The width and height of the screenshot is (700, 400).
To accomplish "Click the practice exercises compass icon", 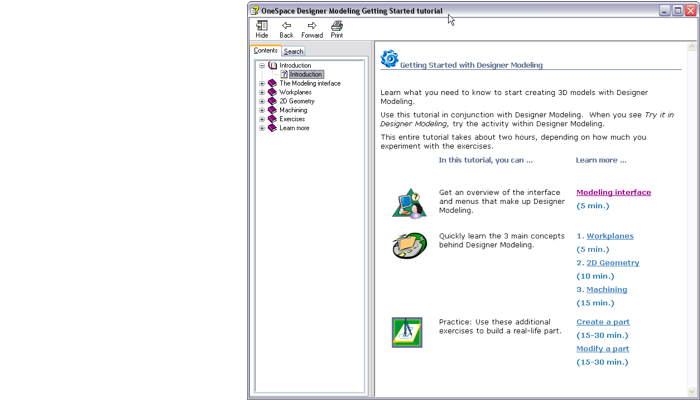I will pyautogui.click(x=407, y=332).
